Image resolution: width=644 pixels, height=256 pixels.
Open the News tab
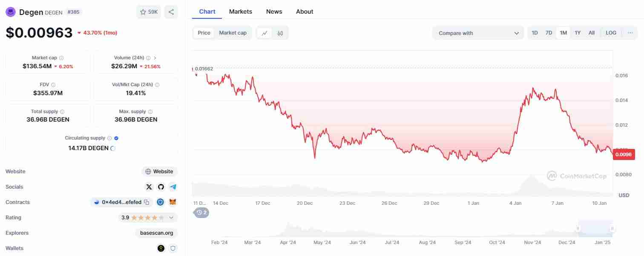[274, 12]
